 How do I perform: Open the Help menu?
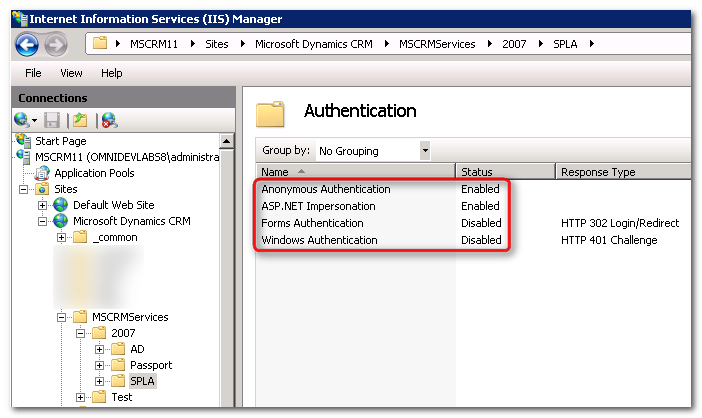pyautogui.click(x=111, y=73)
